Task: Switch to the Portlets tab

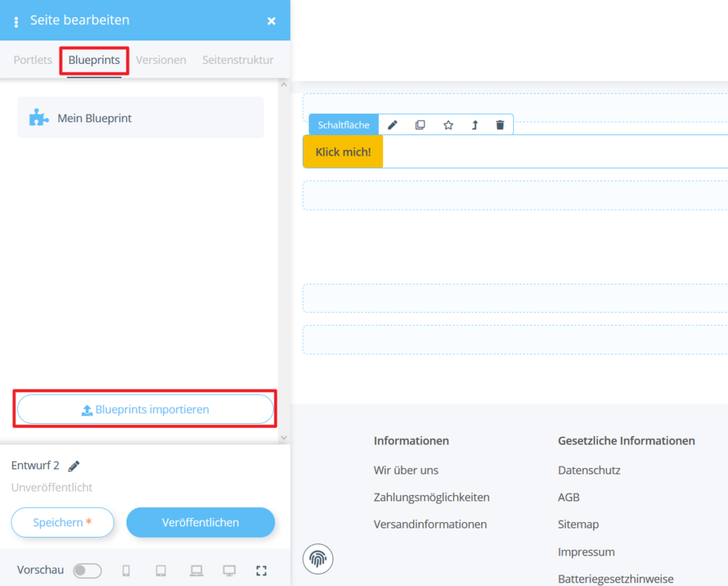Action: [33, 60]
